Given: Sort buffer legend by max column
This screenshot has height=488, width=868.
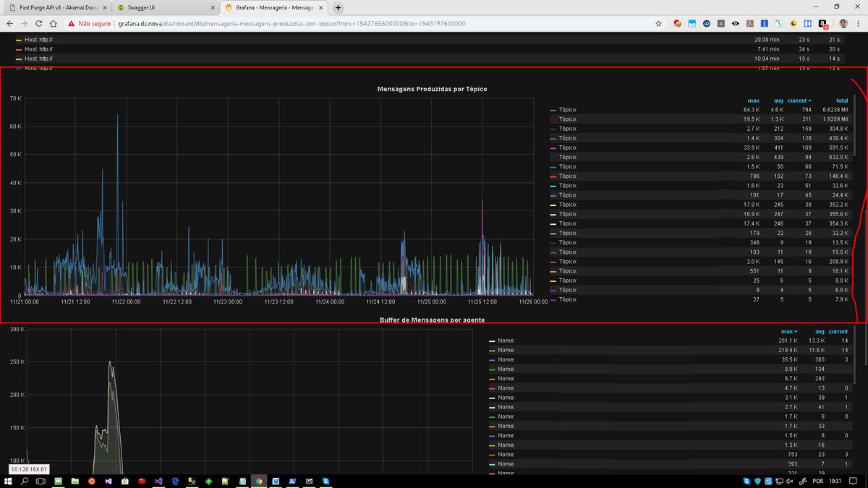Looking at the screenshot, I should (x=789, y=332).
